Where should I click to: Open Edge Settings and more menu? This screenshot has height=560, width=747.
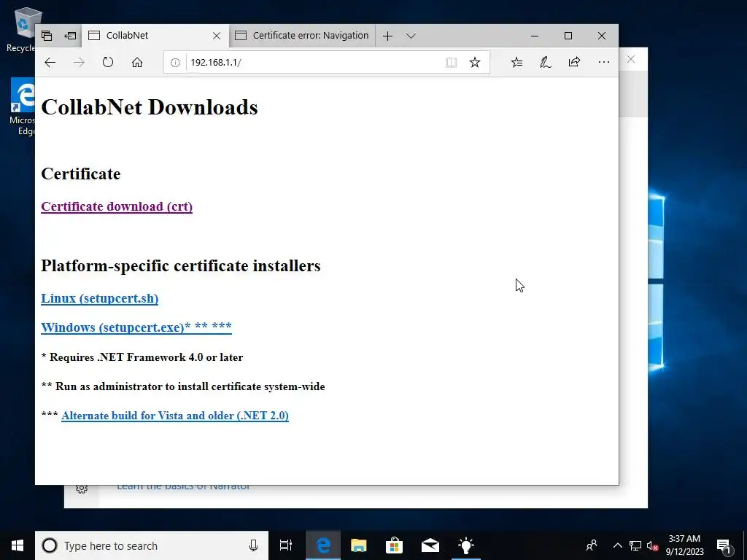point(603,62)
